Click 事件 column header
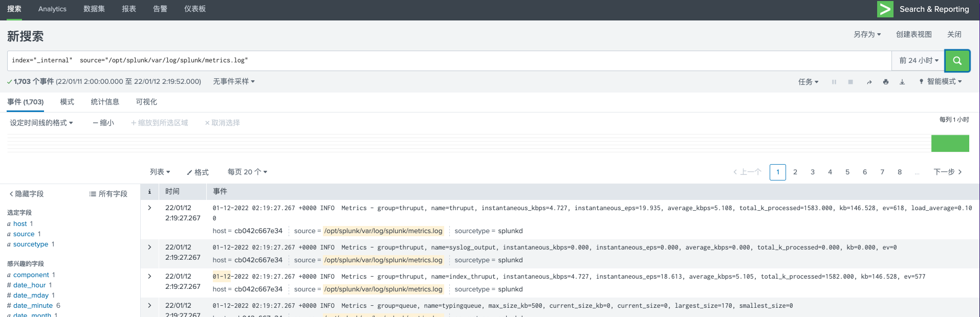This screenshot has width=980, height=317. click(x=220, y=191)
